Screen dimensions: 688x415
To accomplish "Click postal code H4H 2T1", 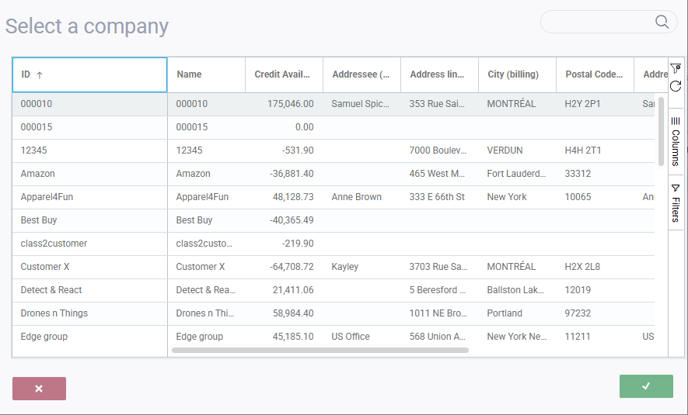I will 583,150.
